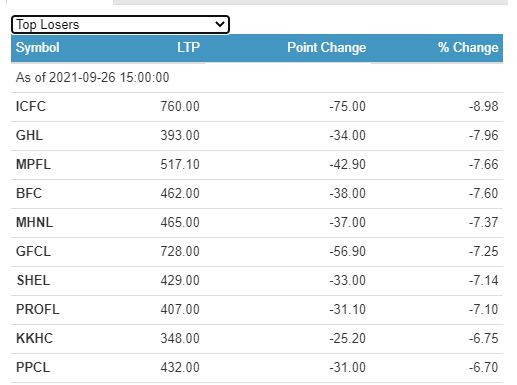Sort by Symbol column header
The height and width of the screenshot is (385, 517).
pyautogui.click(x=38, y=47)
